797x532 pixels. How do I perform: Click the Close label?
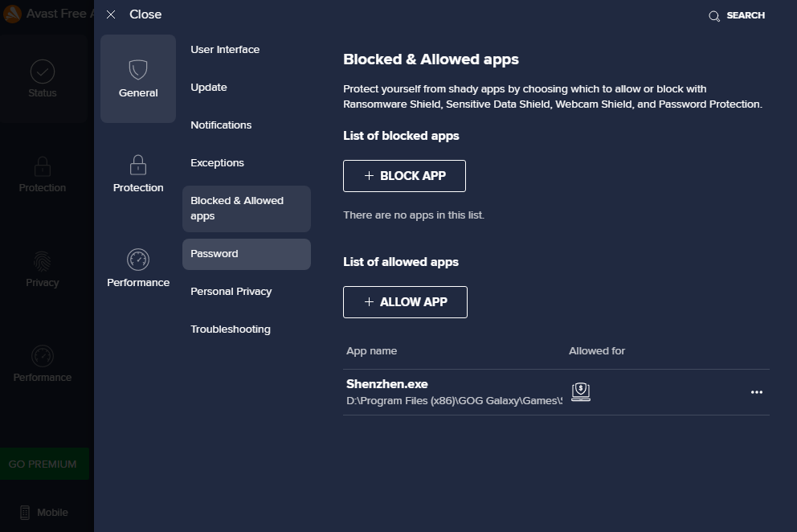point(145,14)
